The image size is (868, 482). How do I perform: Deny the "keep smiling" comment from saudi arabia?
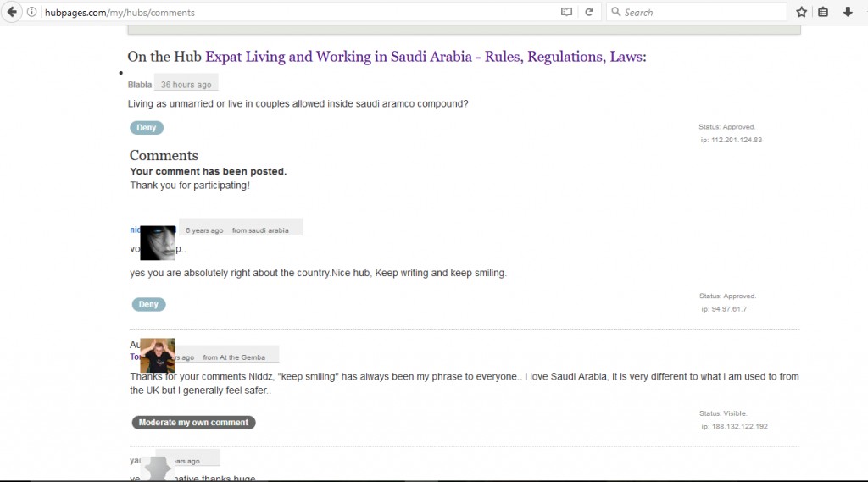click(148, 304)
